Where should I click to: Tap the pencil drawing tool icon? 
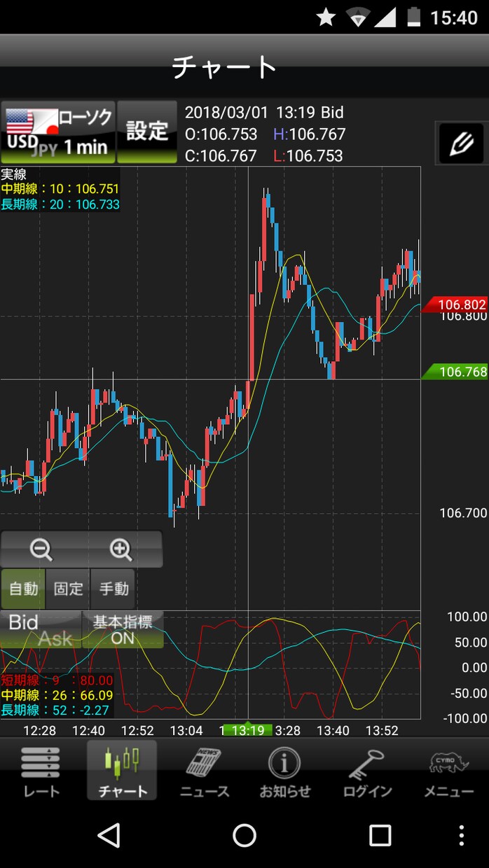(x=462, y=143)
